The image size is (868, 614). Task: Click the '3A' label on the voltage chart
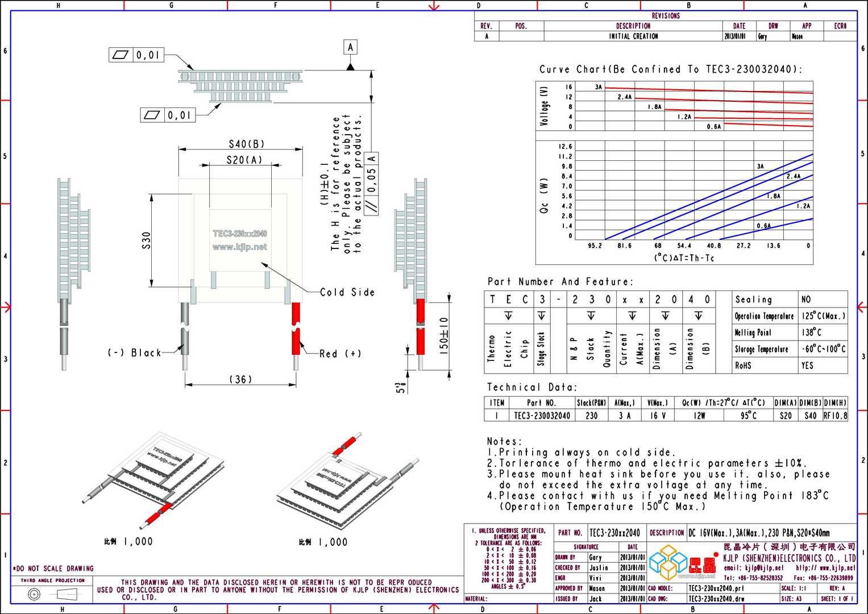coord(598,87)
